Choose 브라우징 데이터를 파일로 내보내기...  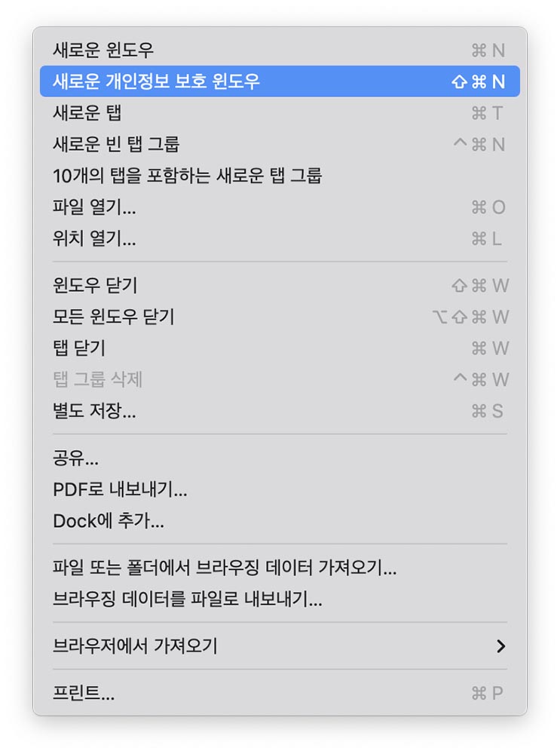280,599
